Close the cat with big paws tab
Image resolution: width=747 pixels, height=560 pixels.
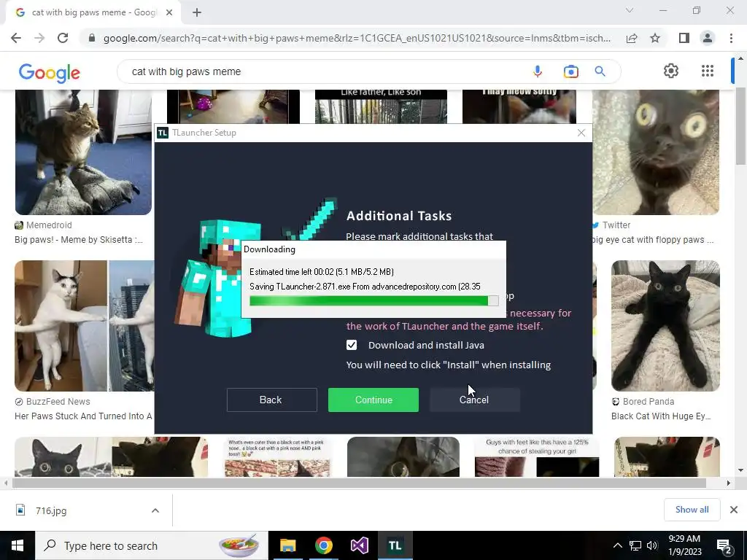point(169,12)
